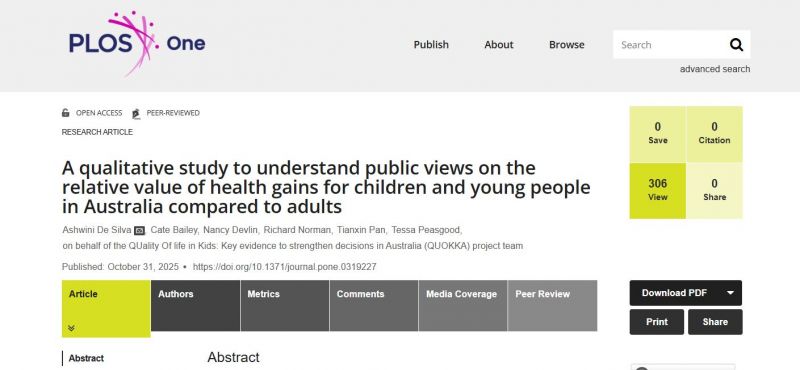The width and height of the screenshot is (800, 370).
Task: Click author name Tianxin Pan
Action: click(x=361, y=230)
